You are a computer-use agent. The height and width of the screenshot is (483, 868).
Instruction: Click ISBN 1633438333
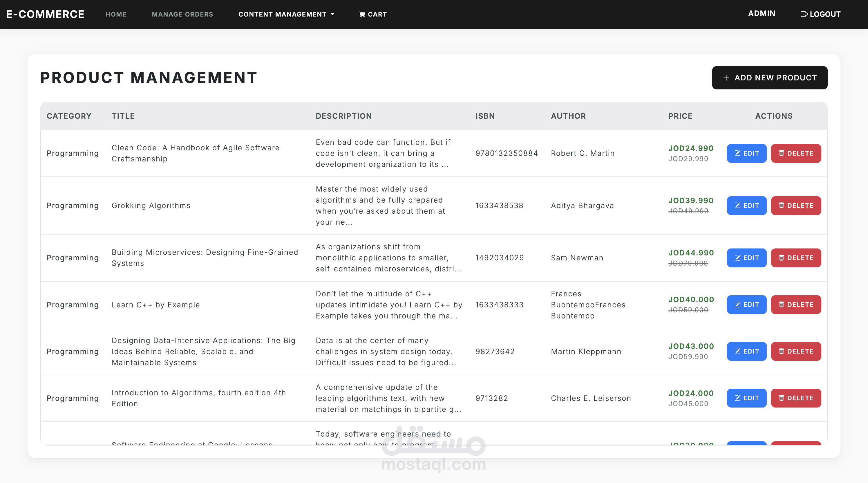tap(499, 305)
